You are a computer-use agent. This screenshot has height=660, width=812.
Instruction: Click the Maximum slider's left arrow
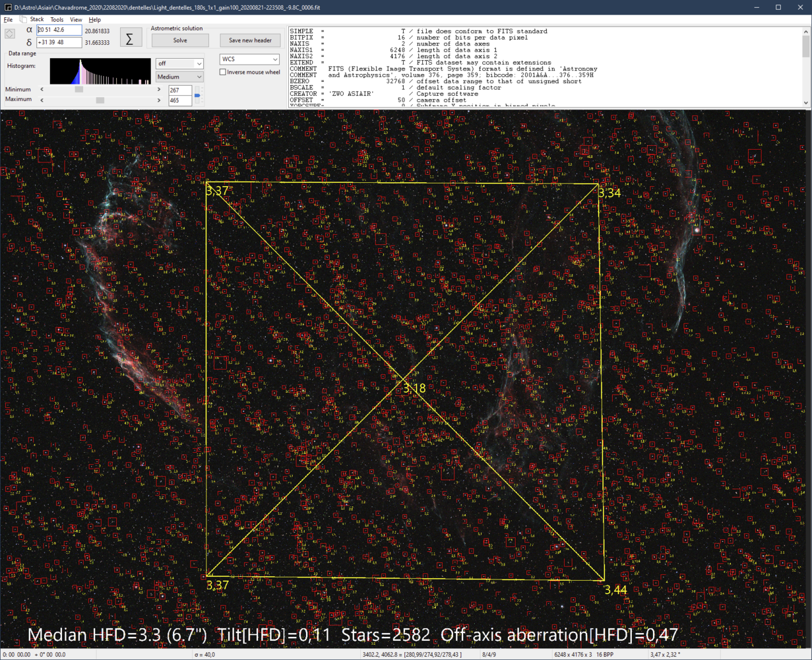[42, 100]
